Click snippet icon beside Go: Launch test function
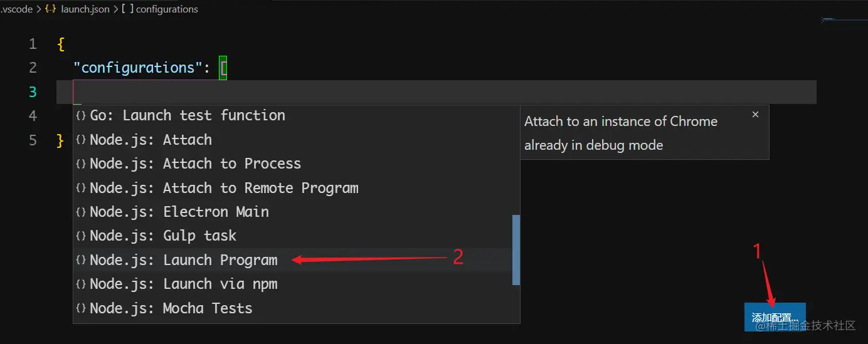The width and height of the screenshot is (868, 344). point(81,116)
